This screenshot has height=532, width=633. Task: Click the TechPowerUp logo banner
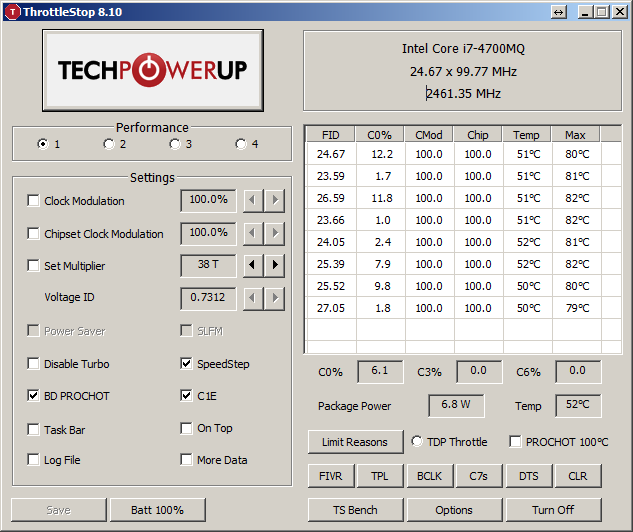tap(153, 70)
